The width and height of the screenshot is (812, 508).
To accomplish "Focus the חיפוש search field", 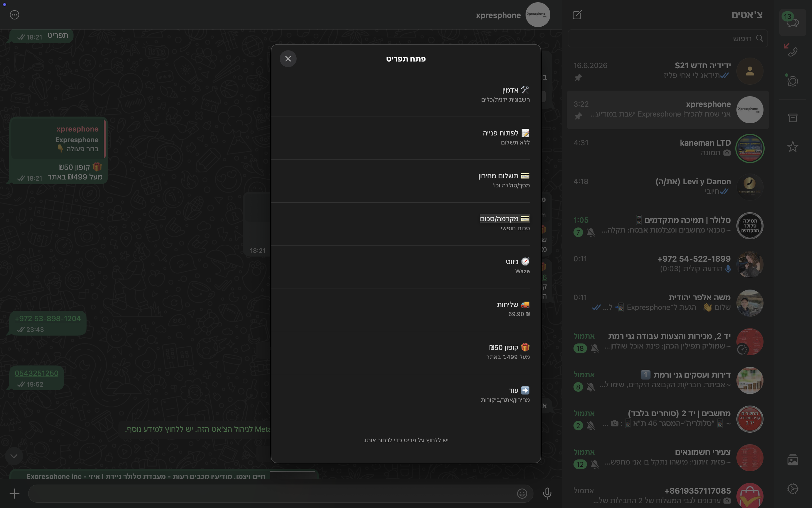I will point(668,39).
